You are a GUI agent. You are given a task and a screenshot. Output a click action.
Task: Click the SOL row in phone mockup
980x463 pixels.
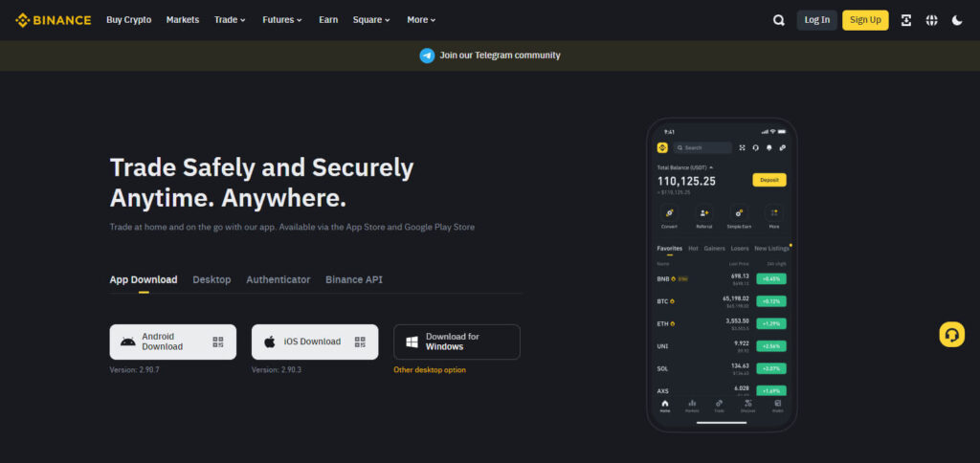[x=722, y=368]
